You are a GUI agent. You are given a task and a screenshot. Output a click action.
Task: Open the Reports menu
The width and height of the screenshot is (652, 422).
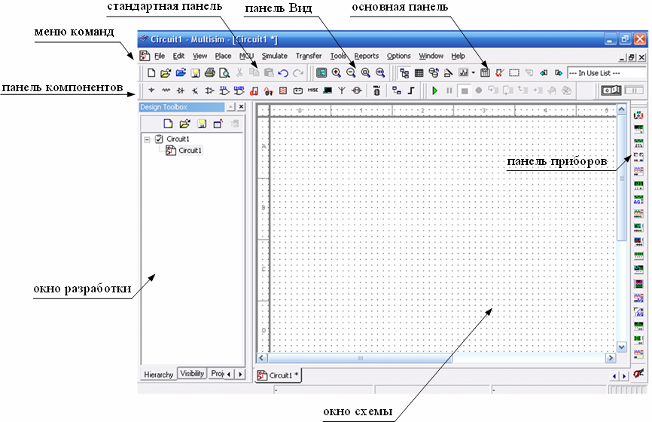coord(366,56)
